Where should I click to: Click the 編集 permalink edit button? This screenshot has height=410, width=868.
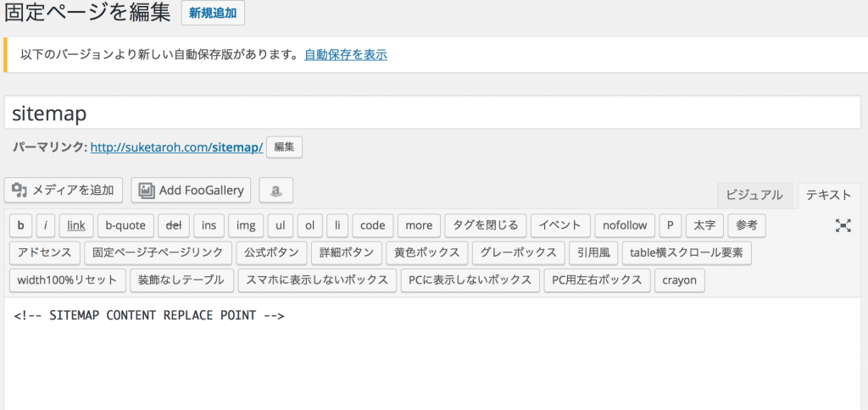[x=284, y=147]
